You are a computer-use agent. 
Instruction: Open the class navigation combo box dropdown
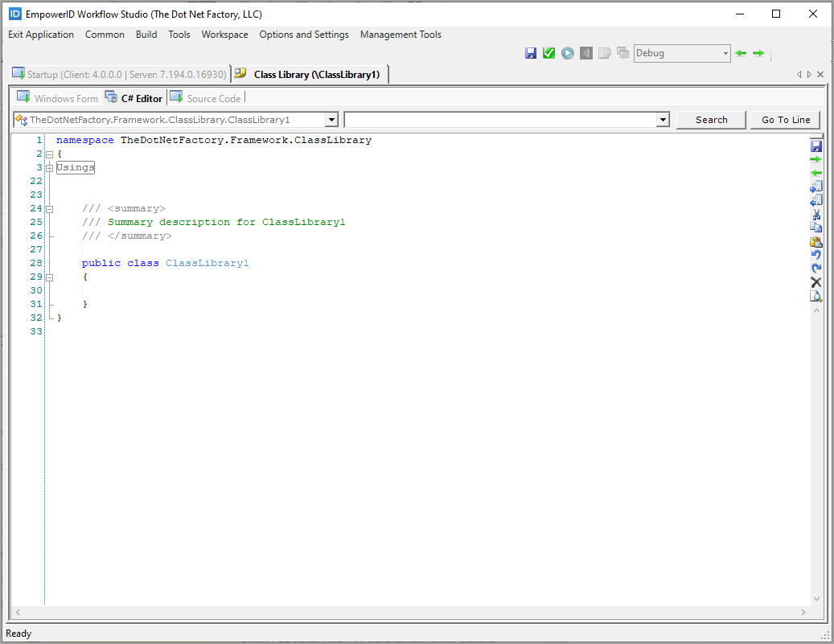click(332, 119)
